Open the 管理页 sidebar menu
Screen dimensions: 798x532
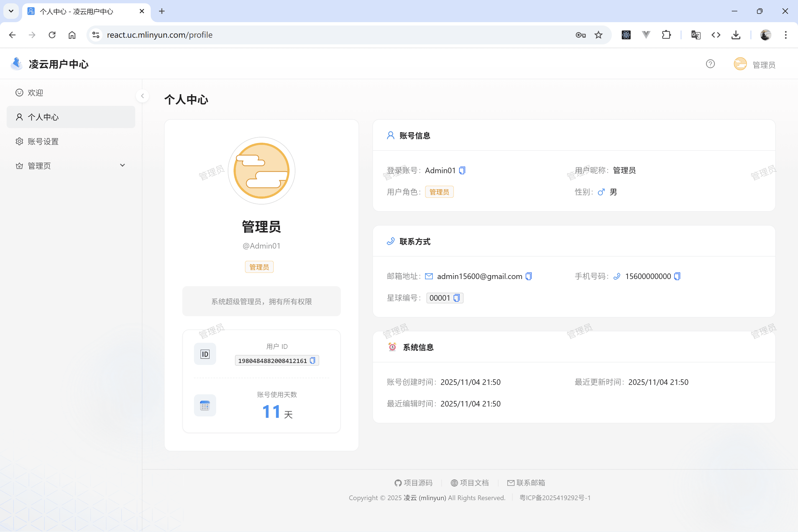(x=71, y=166)
